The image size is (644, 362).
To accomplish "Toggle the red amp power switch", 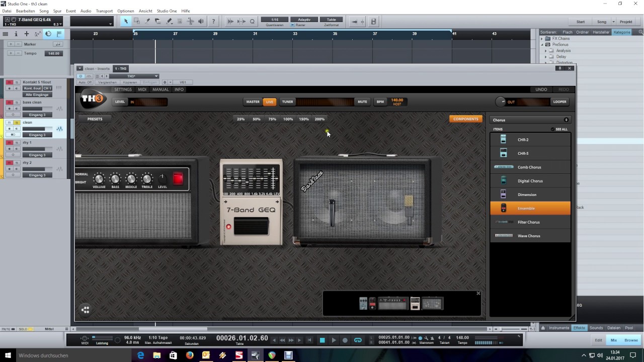I will (x=178, y=179).
